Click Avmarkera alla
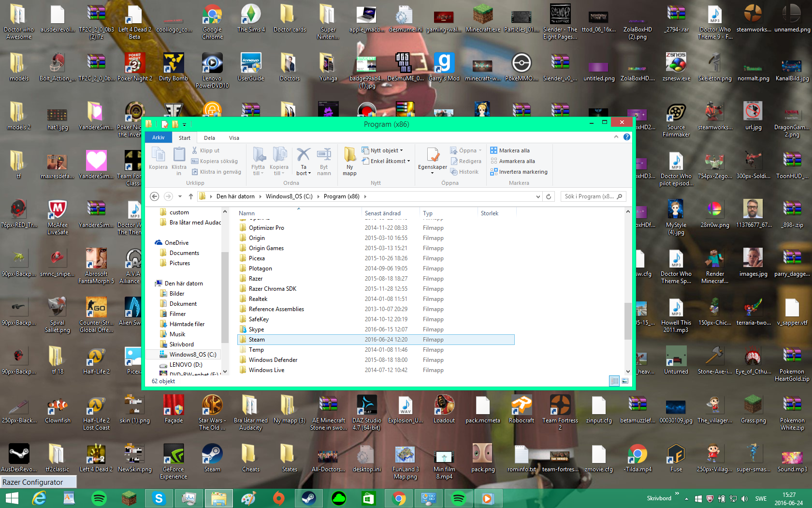The height and width of the screenshot is (508, 812). tap(512, 161)
